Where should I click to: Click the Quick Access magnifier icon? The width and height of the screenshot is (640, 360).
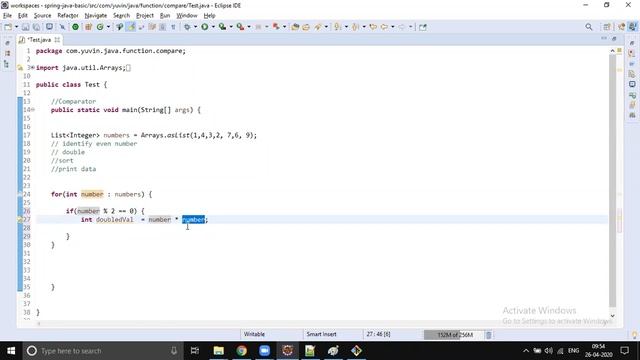589,27
